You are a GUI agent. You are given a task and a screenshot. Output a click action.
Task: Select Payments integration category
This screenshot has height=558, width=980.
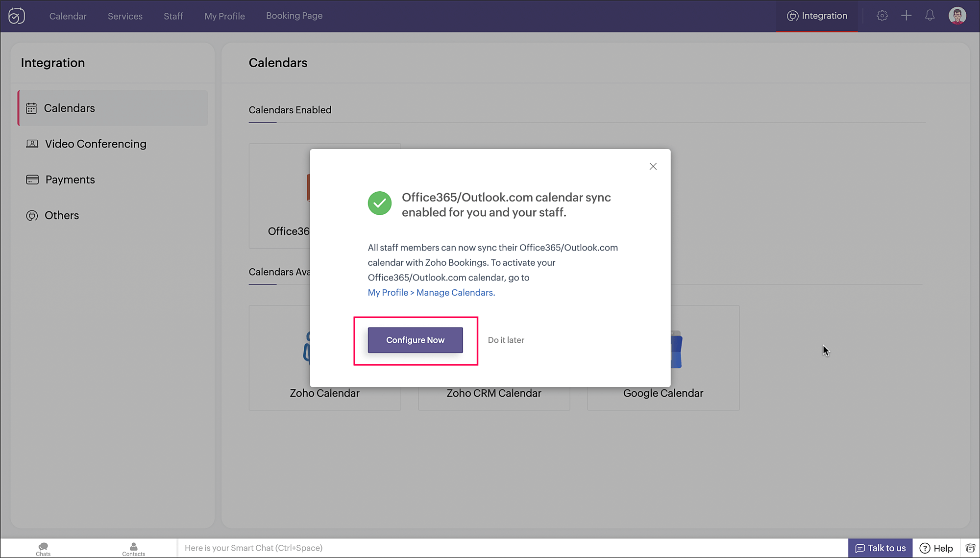coord(70,179)
